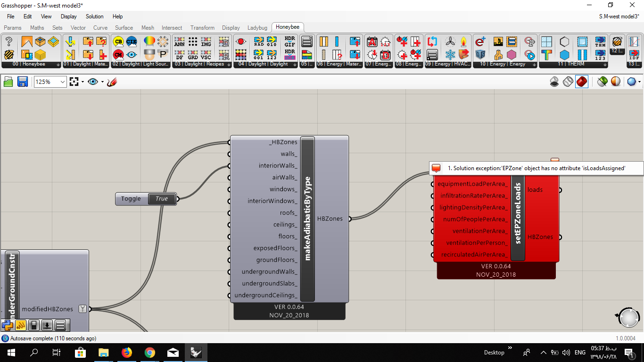Select the Honeybee bee component icon
This screenshot has height=362, width=644.
pos(8,54)
